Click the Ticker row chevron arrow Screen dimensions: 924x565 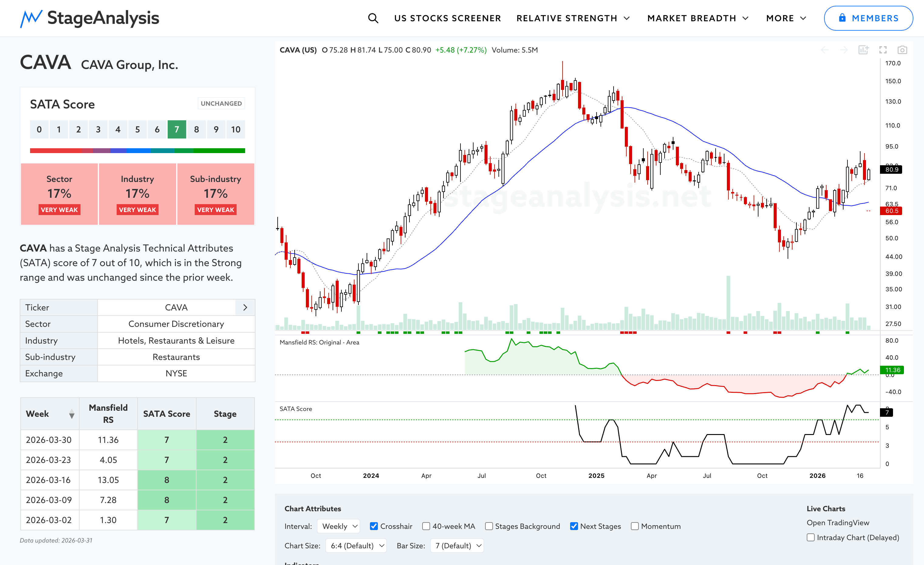[245, 307]
